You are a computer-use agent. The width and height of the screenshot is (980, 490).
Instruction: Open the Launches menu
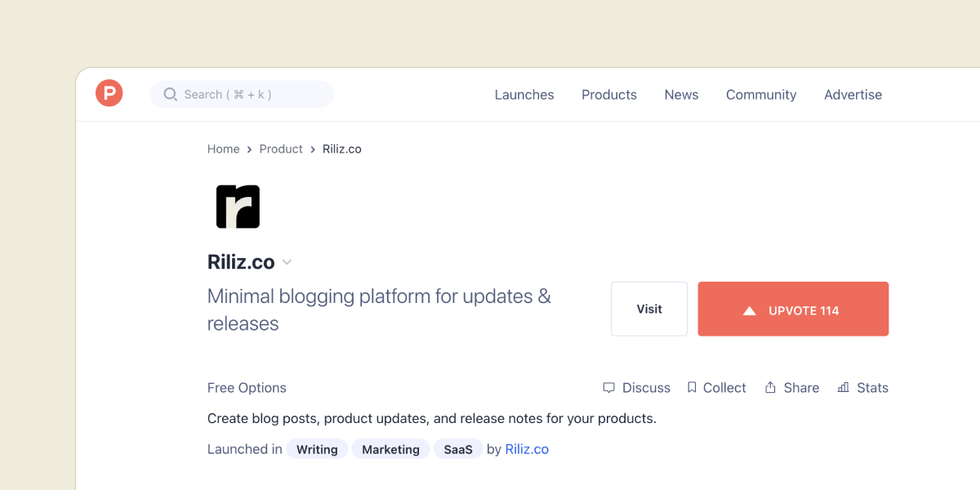524,95
